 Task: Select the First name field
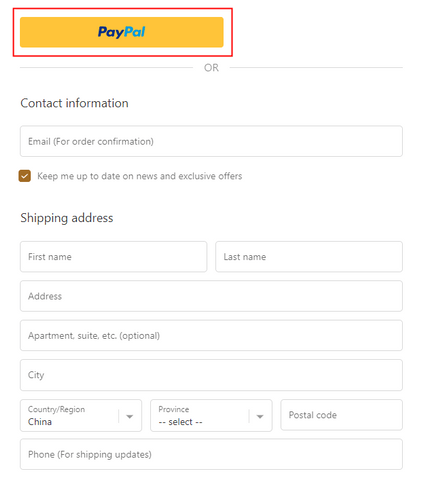[113, 257]
